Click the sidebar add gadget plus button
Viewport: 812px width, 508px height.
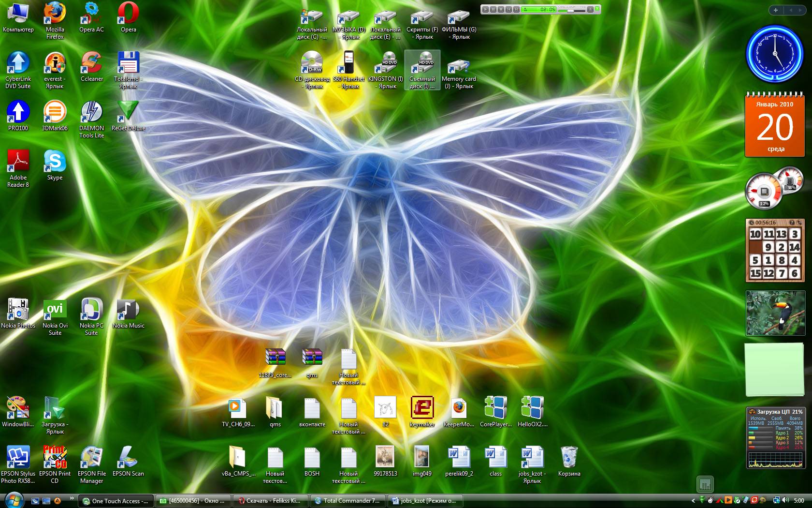coord(776,10)
